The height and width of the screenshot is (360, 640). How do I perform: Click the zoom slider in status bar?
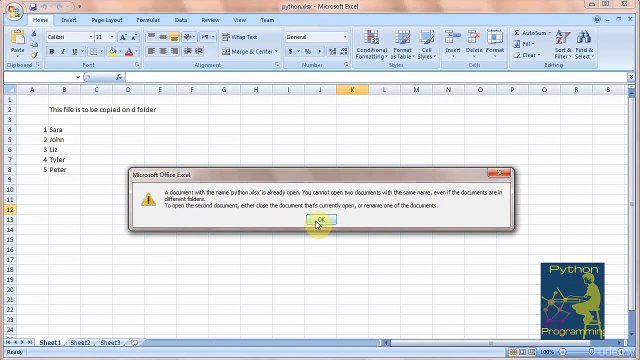[591, 352]
